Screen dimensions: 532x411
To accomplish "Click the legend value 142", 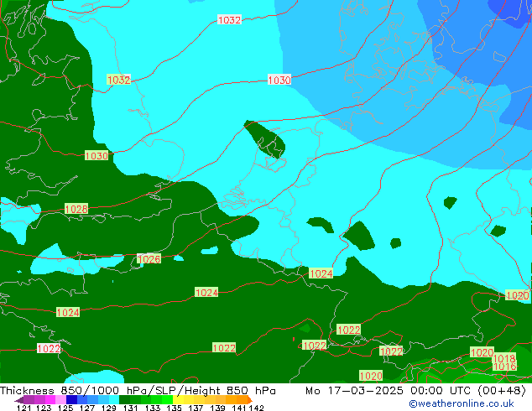I will [256, 408].
